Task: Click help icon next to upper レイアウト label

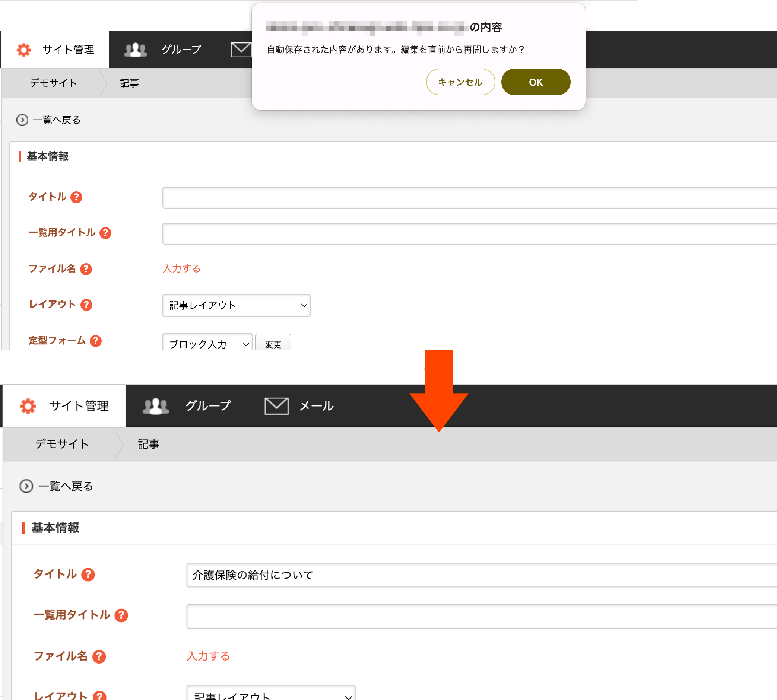Action: (x=86, y=305)
